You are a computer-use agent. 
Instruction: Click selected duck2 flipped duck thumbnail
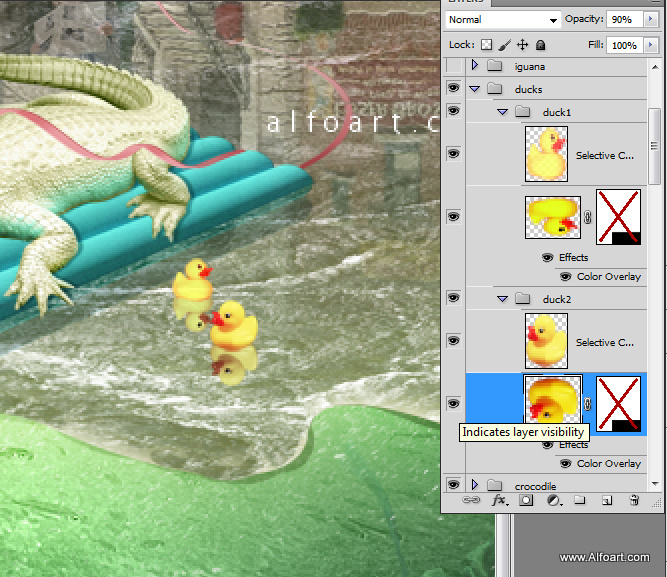[553, 399]
